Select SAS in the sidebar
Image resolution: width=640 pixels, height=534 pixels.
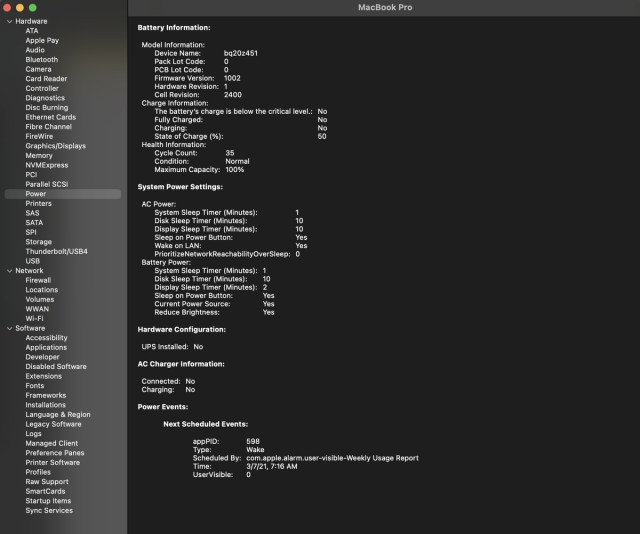(x=32, y=213)
